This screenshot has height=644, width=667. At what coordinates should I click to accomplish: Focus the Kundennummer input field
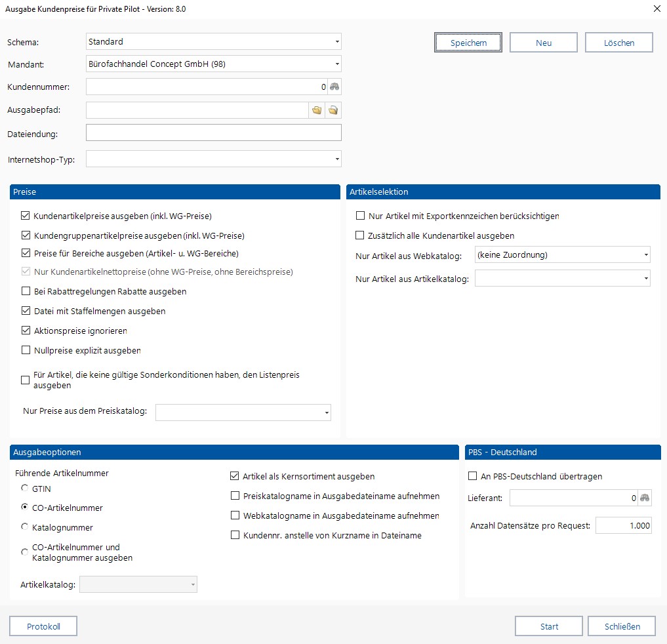click(x=207, y=87)
